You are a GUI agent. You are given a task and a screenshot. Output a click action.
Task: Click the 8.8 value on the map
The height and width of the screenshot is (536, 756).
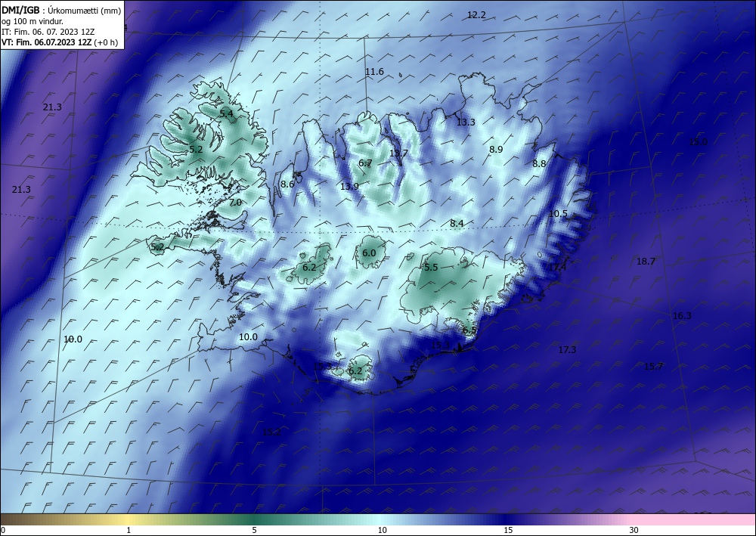click(x=539, y=164)
